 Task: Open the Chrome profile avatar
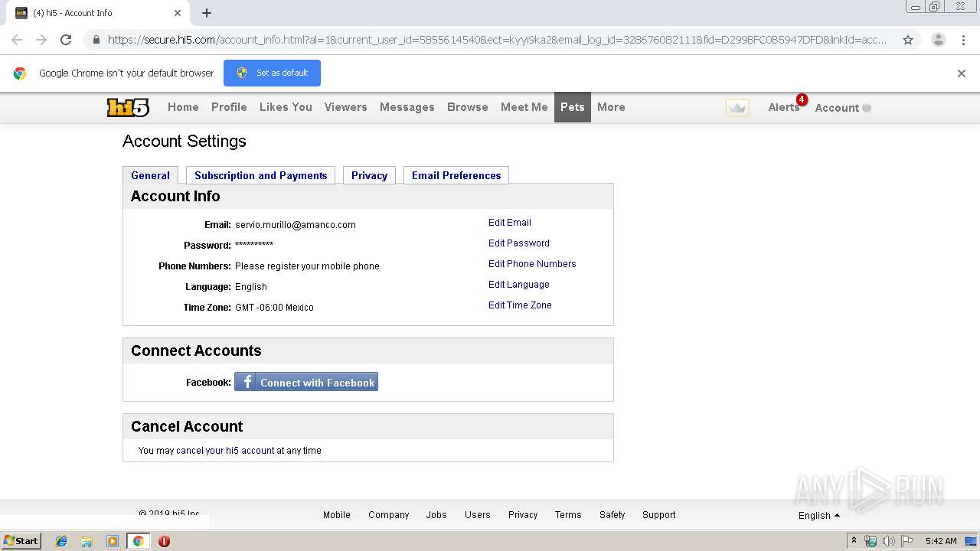(x=938, y=40)
